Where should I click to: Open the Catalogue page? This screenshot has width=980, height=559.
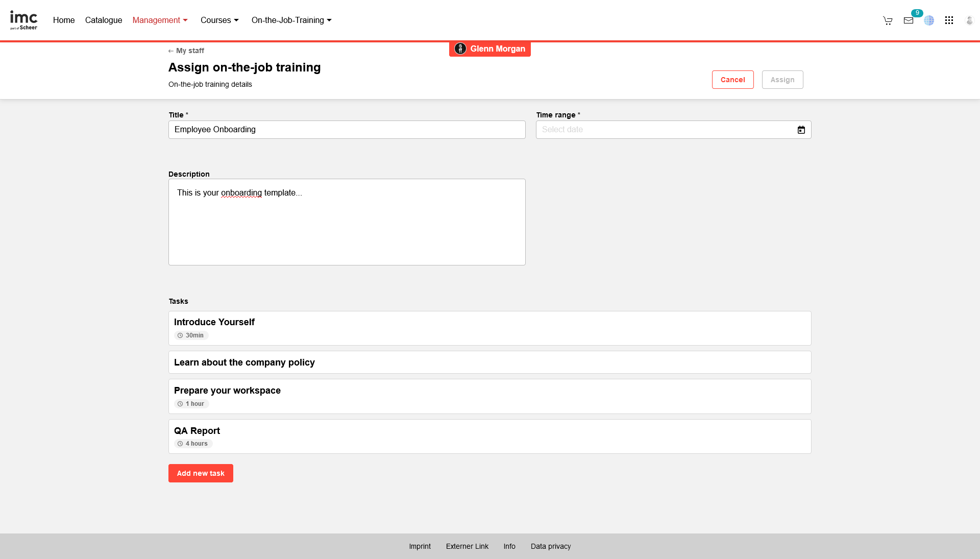point(103,20)
